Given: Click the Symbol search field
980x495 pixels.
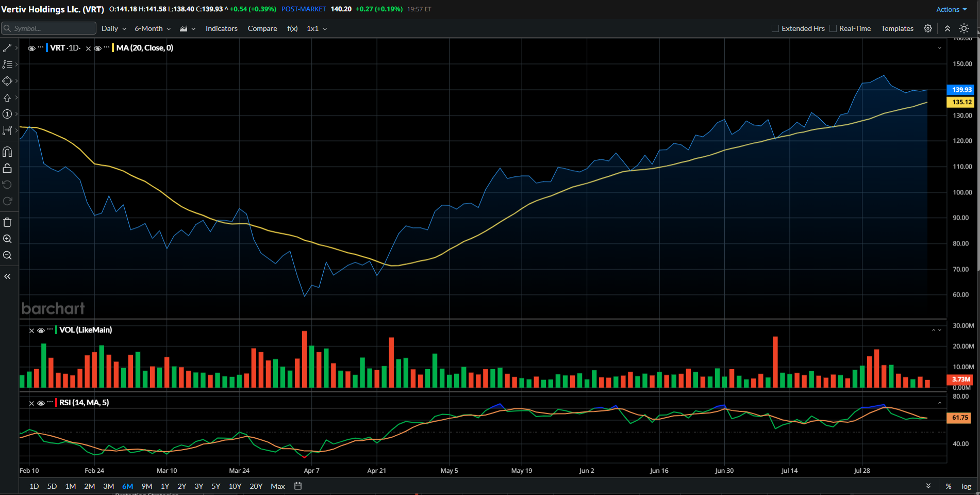Looking at the screenshot, I should (x=49, y=28).
